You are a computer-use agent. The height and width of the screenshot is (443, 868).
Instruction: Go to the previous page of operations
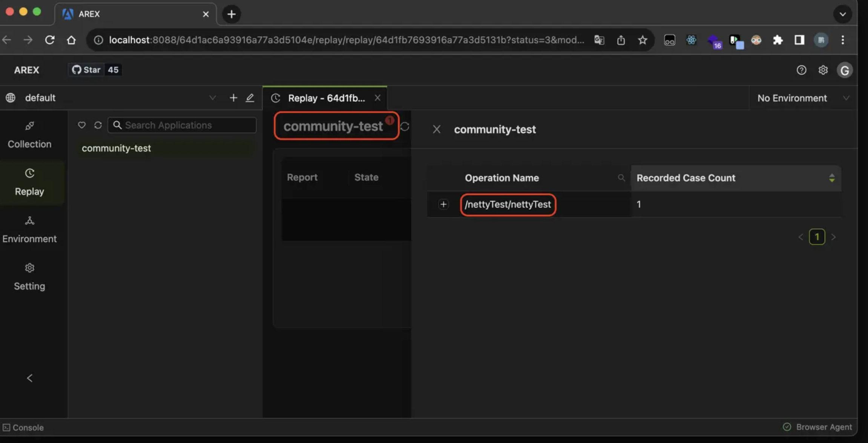click(x=801, y=237)
